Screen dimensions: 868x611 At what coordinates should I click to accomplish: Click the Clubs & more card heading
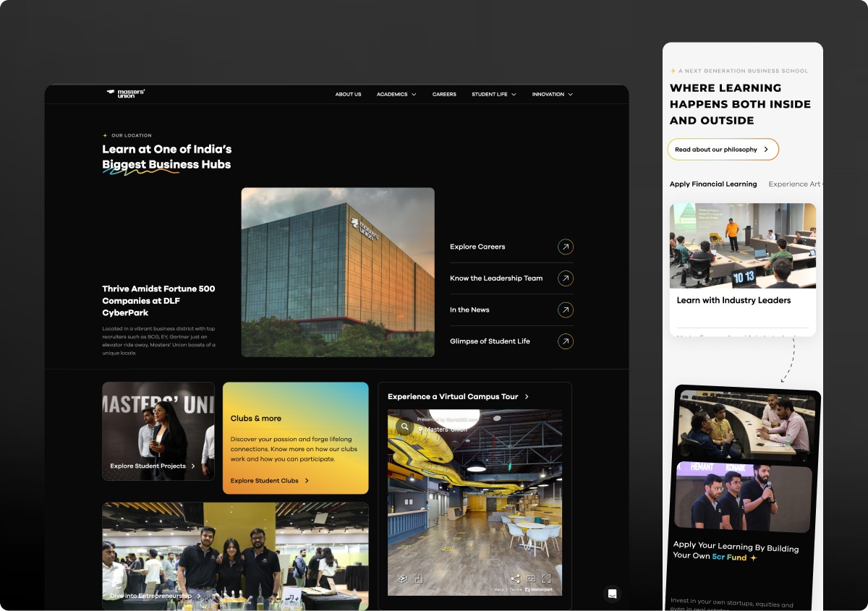point(256,419)
